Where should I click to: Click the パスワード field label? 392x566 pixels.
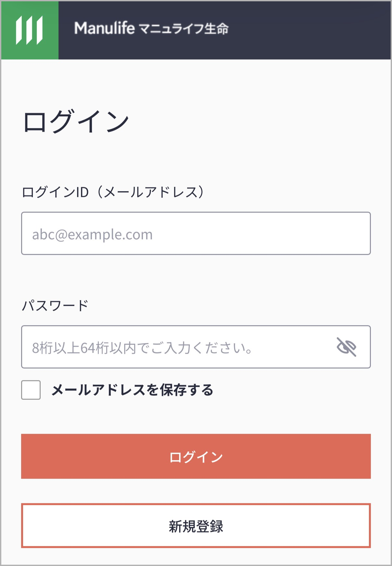point(55,305)
